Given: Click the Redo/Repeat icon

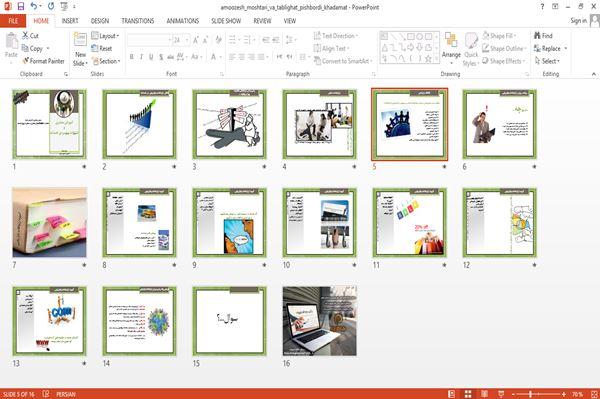Looking at the screenshot, I should (51, 7).
